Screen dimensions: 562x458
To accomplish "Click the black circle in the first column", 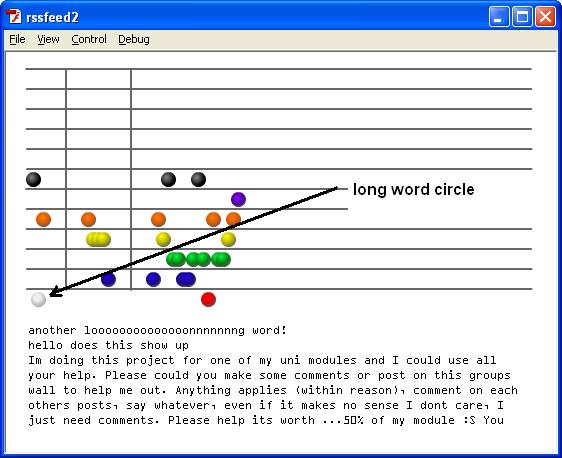I will pyautogui.click(x=34, y=179).
